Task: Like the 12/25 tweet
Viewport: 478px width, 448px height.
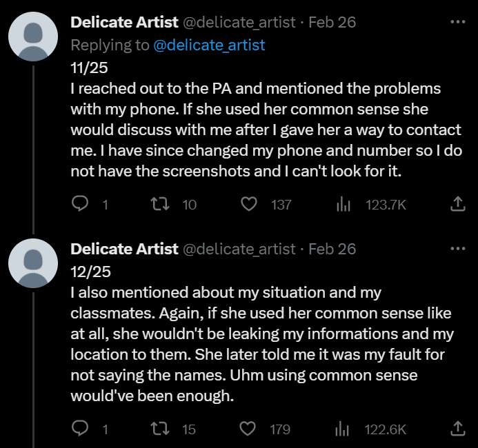Action: [248, 429]
